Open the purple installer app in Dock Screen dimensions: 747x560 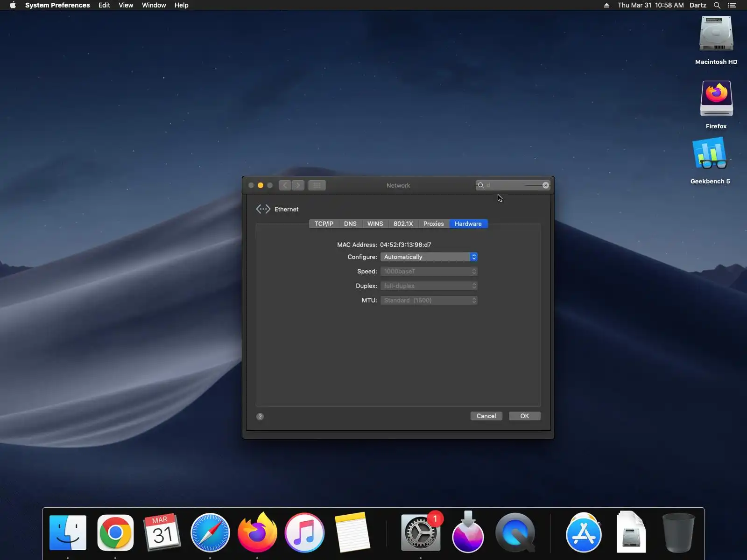coord(468,532)
